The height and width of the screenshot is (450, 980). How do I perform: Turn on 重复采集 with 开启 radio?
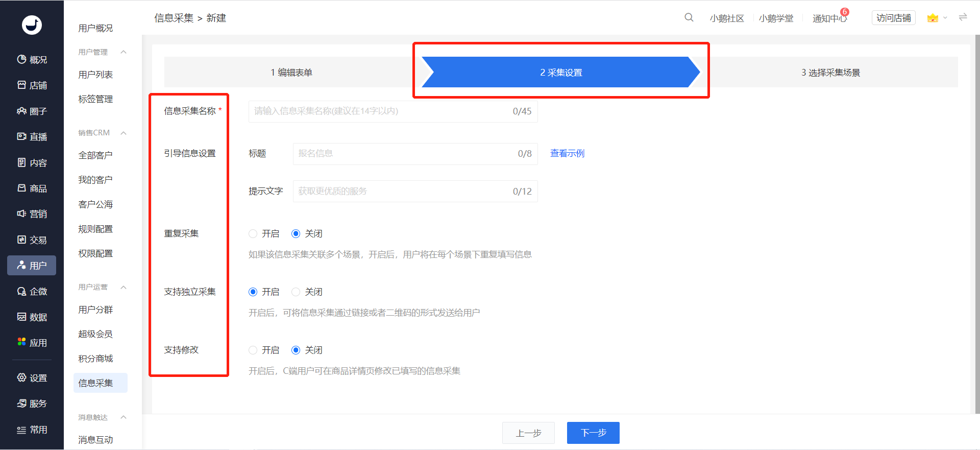(x=253, y=234)
